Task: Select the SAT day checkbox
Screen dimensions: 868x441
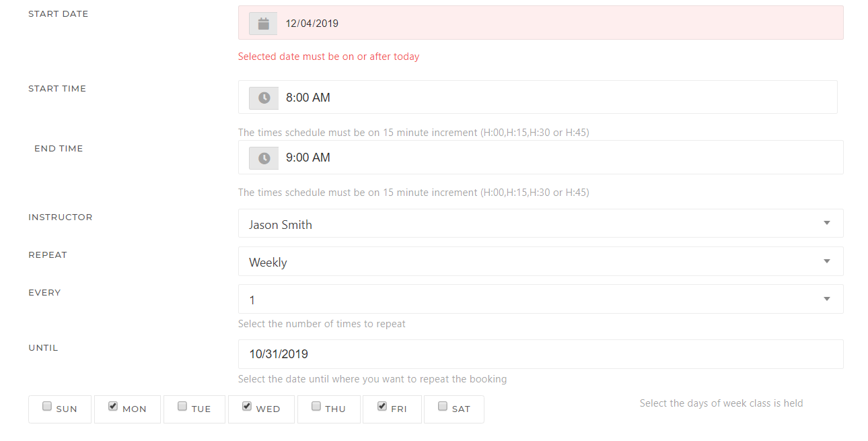Action: (443, 407)
